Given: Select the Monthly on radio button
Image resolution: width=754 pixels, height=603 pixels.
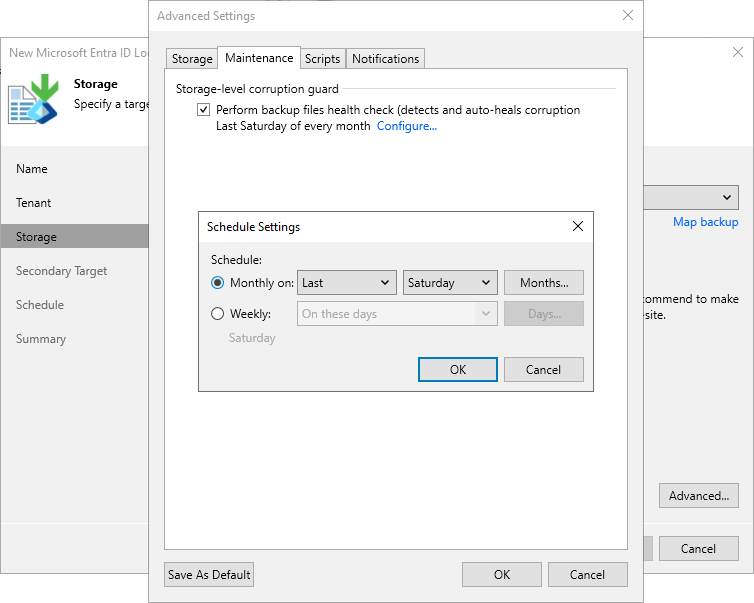Looking at the screenshot, I should click(217, 283).
